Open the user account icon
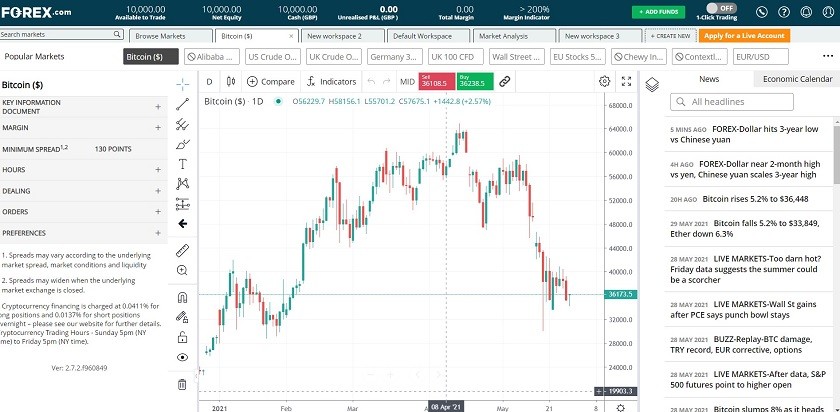 point(828,12)
